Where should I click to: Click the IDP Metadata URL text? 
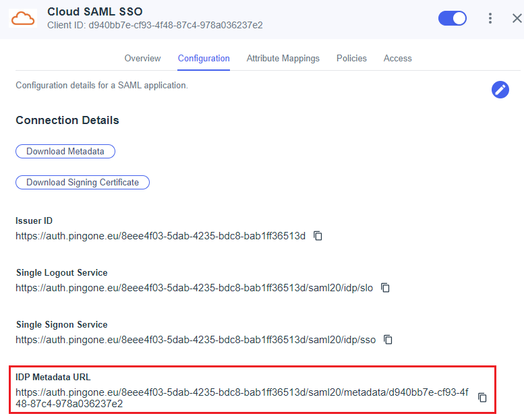241,398
